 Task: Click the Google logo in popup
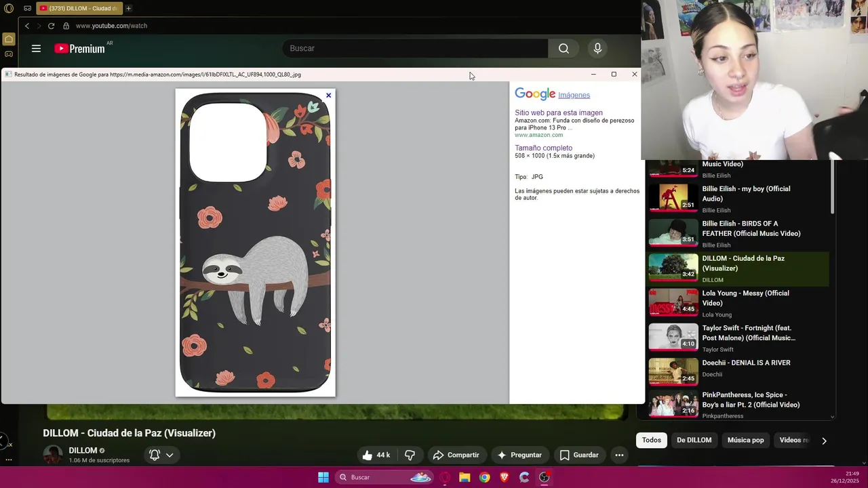click(x=535, y=94)
